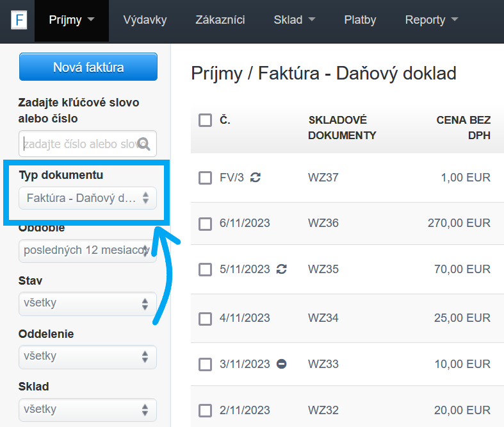Screen dimensions: 504x427
Task: Open the Stav status dropdown
Action: [x=88, y=304]
